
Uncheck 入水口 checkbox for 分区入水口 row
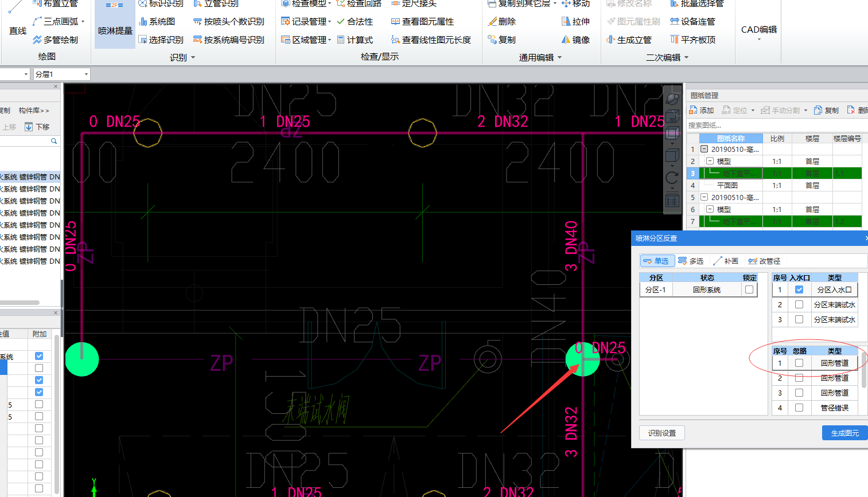(799, 289)
